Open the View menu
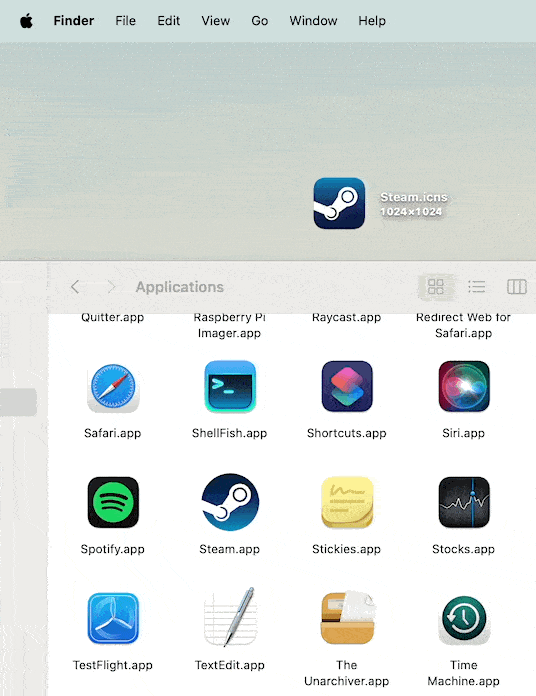This screenshot has width=536, height=696. click(216, 21)
